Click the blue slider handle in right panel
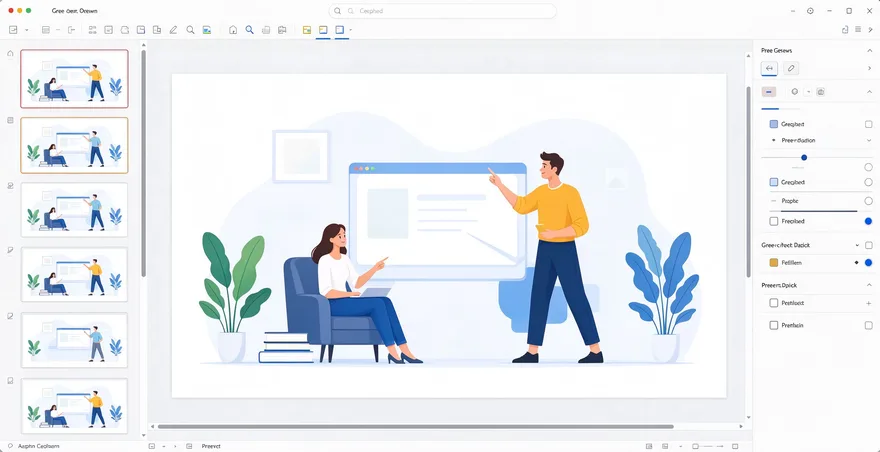 pyautogui.click(x=804, y=158)
